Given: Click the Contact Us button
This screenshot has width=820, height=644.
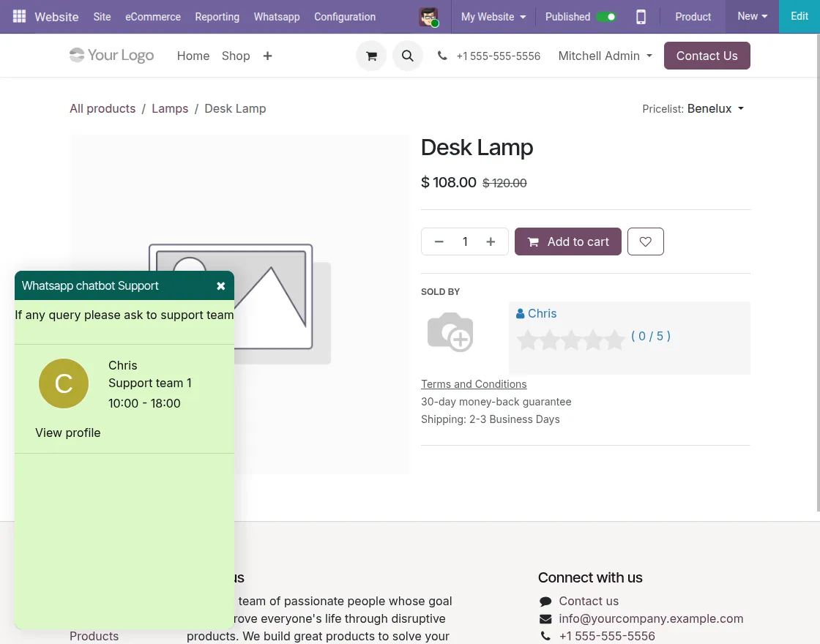Looking at the screenshot, I should [707, 56].
